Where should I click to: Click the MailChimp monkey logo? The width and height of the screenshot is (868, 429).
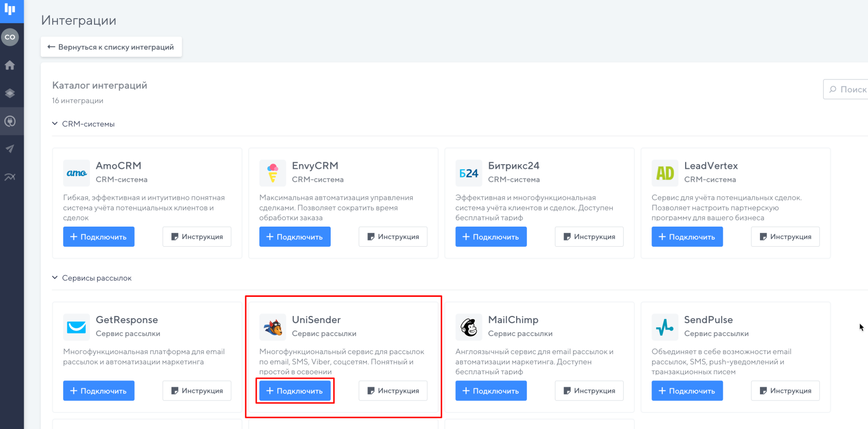469,327
